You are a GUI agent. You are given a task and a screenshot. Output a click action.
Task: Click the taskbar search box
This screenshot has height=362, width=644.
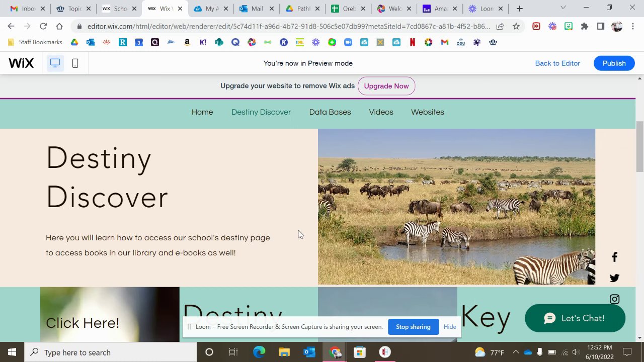[x=111, y=352]
